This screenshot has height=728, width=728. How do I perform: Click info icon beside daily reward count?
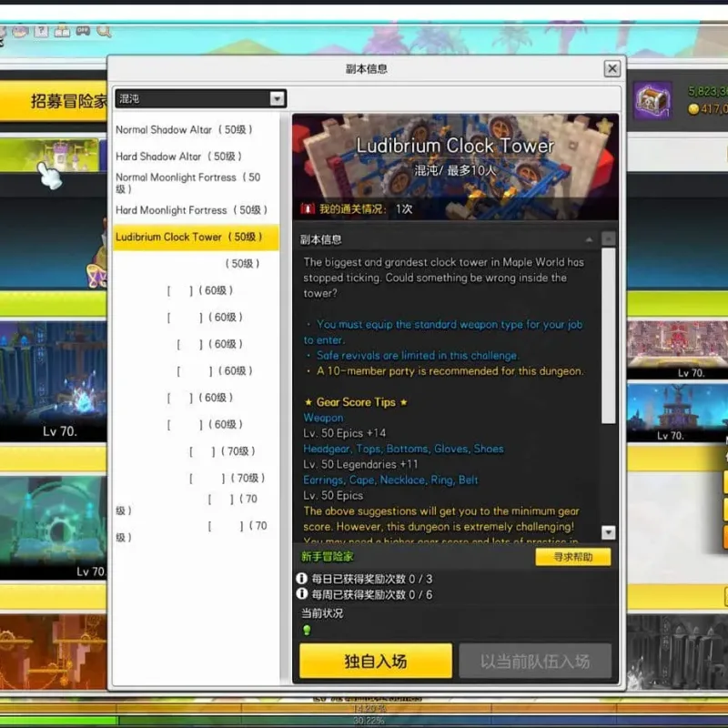[302, 579]
